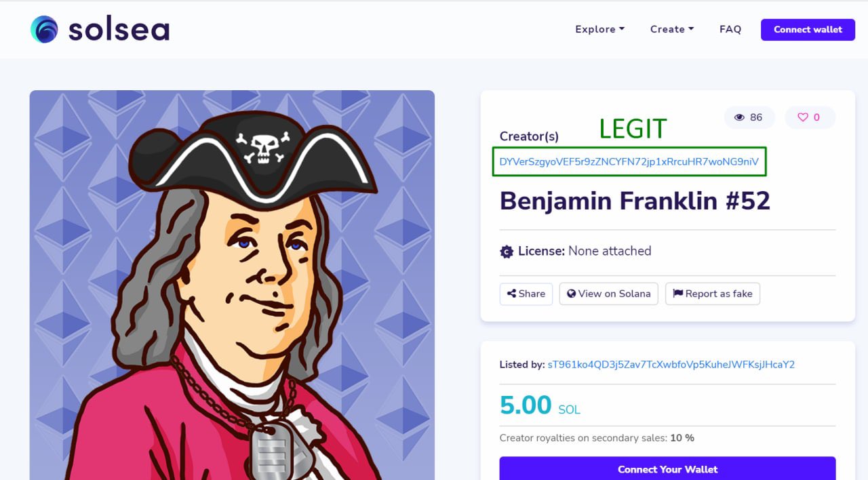Click the eye views counter icon
The height and width of the screenshot is (480, 868).
(739, 117)
